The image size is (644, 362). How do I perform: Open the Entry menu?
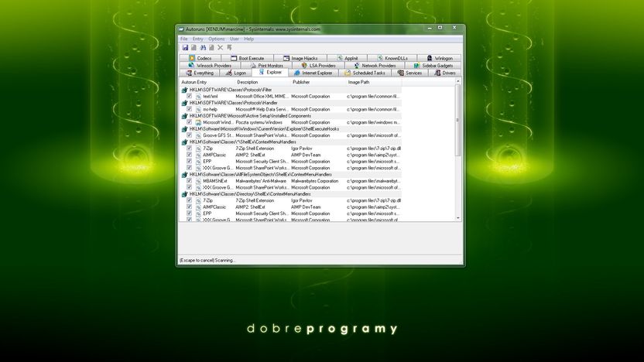[198, 39]
